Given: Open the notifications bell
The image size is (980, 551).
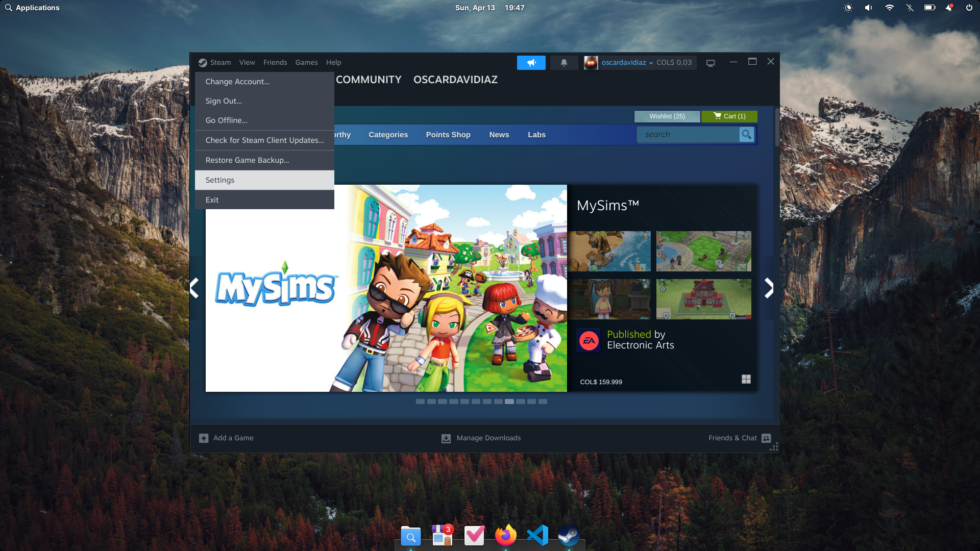Looking at the screenshot, I should pyautogui.click(x=564, y=63).
